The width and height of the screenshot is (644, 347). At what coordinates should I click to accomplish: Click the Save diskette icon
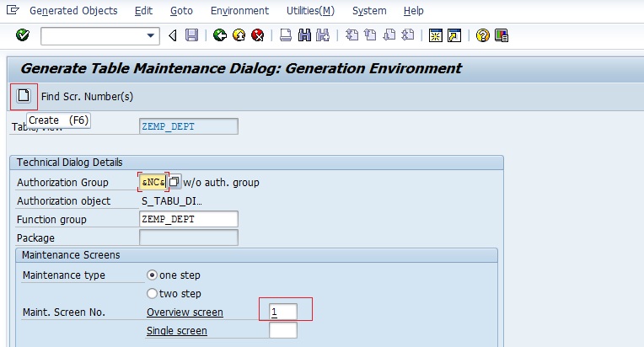click(x=192, y=35)
